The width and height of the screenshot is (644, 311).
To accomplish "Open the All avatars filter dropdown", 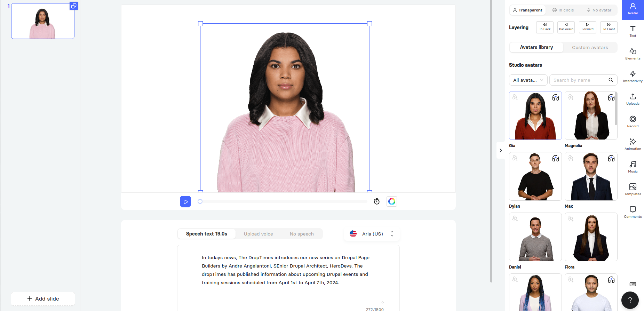I will [x=528, y=80].
